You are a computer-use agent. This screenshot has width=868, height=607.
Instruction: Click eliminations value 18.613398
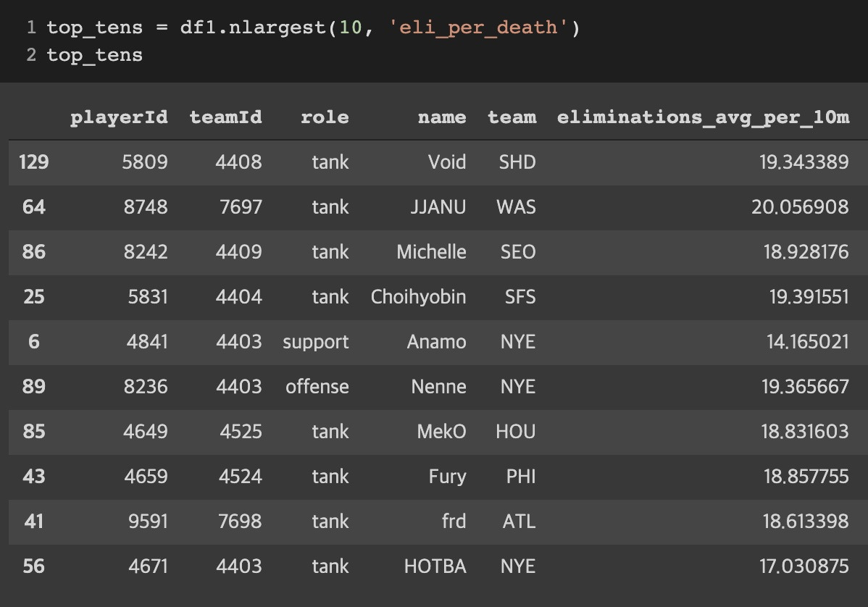pos(806,521)
